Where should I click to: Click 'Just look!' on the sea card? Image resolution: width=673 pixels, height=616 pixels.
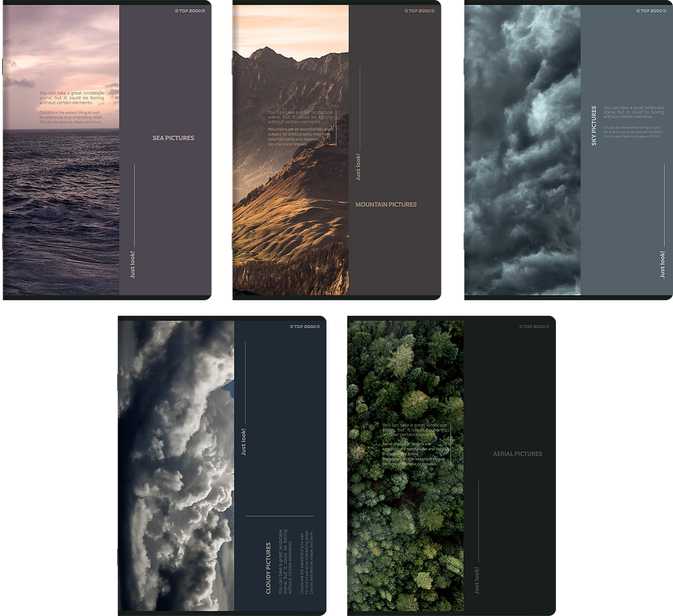pos(133,264)
